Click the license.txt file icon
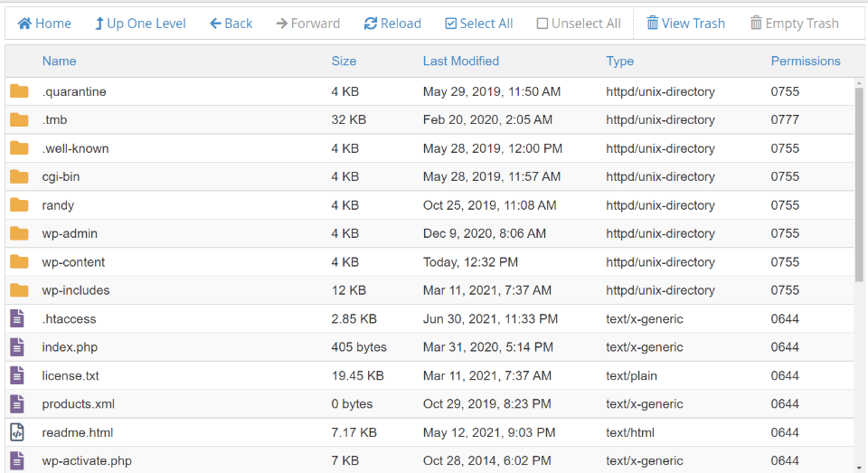 pos(17,375)
